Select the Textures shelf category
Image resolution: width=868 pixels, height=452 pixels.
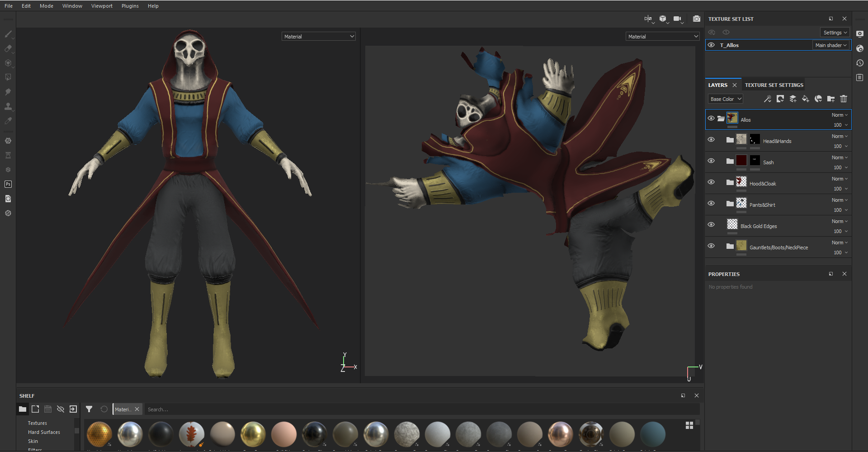pyautogui.click(x=38, y=423)
